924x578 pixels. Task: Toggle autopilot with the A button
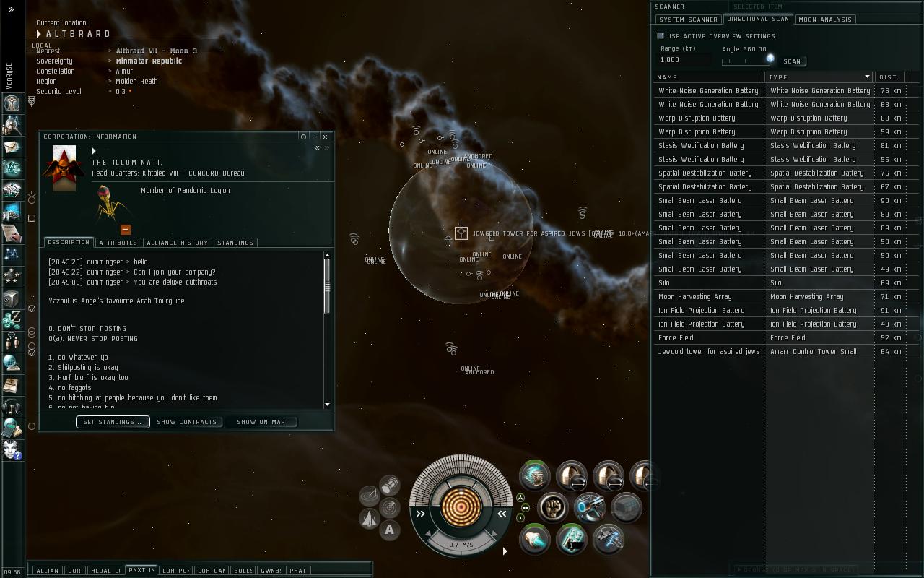click(x=390, y=530)
